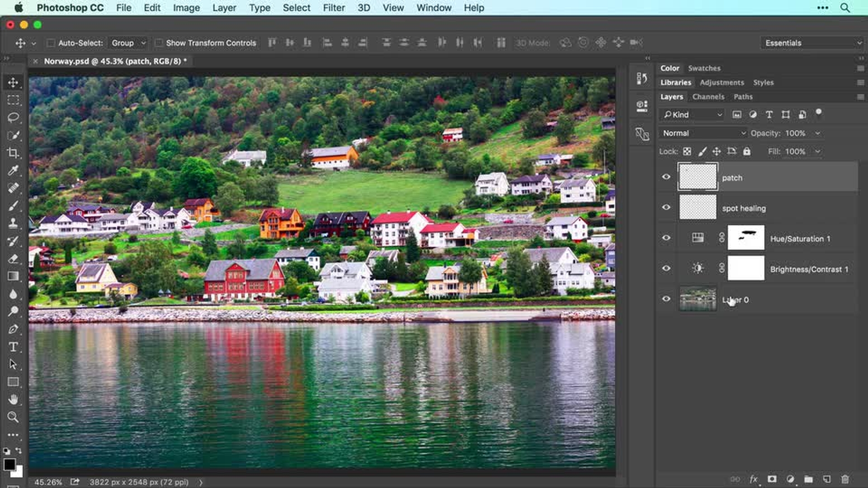Open the layer styles fx button
868x488 pixels.
(x=754, y=479)
